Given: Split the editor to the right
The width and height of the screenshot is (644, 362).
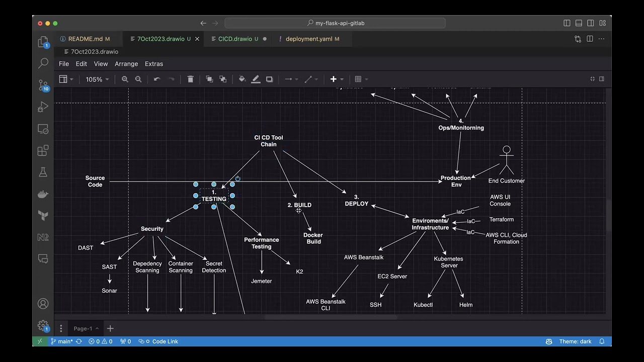Looking at the screenshot, I should (x=590, y=39).
